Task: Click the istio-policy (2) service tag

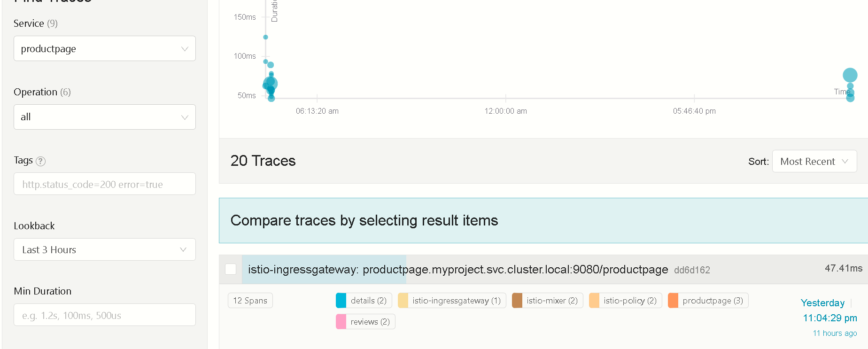Action: click(626, 301)
